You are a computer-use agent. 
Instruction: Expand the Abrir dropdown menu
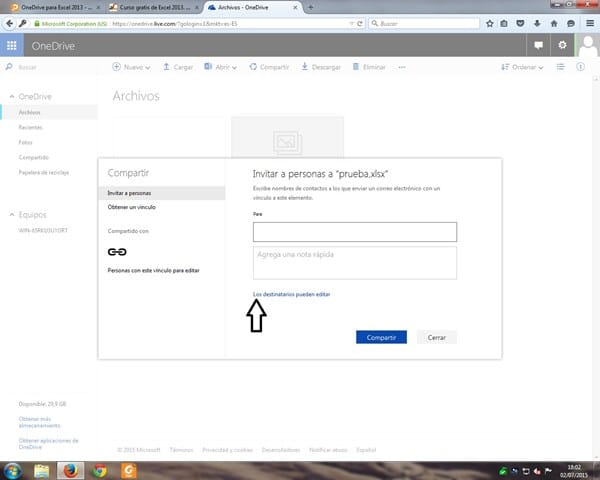(221, 67)
